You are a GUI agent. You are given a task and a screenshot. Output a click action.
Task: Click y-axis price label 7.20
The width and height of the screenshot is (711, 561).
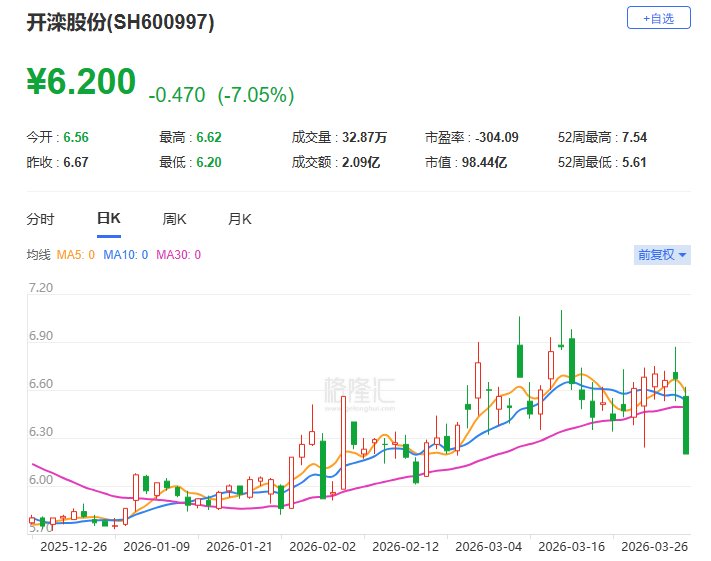pos(41,288)
